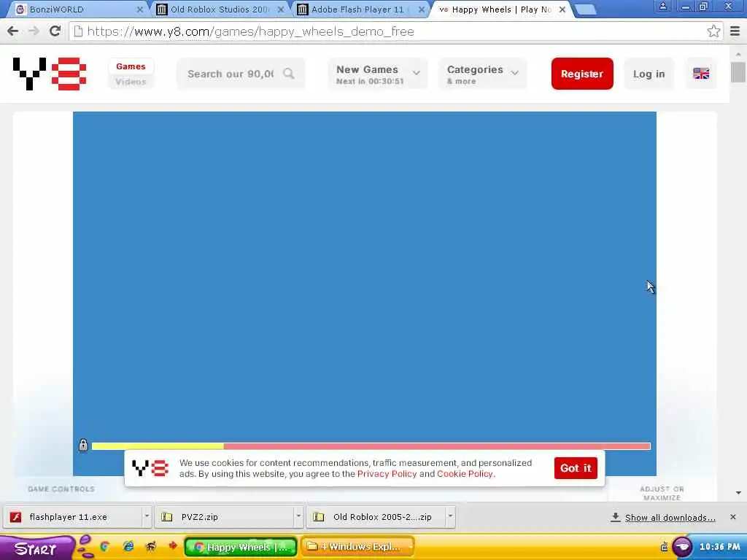This screenshot has height=560, width=747.
Task: Open the Chrome hamburger menu
Action: 735,31
